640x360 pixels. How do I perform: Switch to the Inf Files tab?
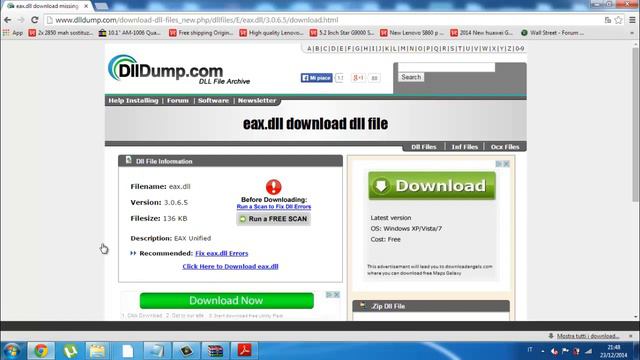pos(464,147)
